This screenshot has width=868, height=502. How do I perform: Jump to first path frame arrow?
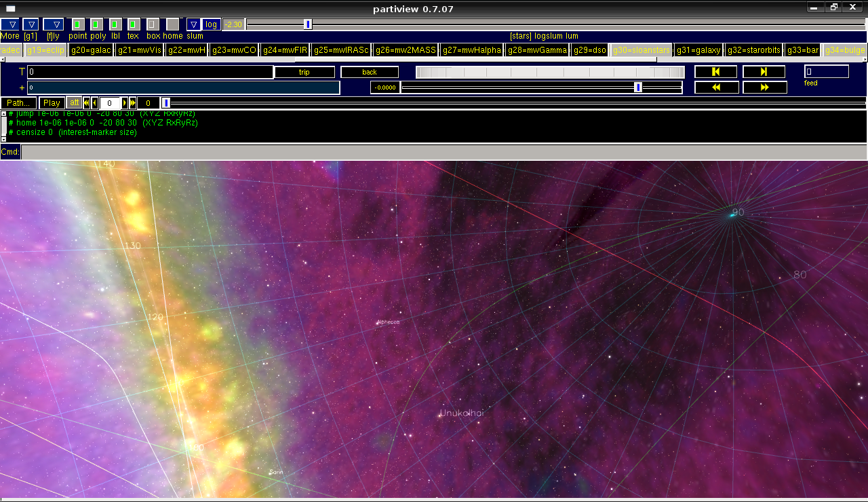tap(87, 103)
